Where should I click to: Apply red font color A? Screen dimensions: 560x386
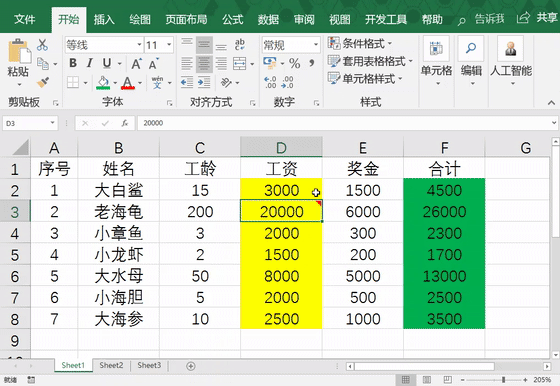point(128,83)
